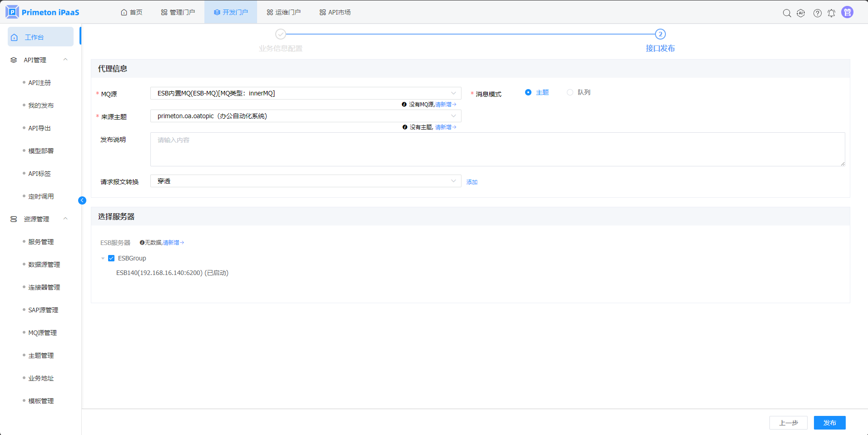The height and width of the screenshot is (435, 868).
Task: Click the 发布说明 text area
Action: [x=497, y=149]
